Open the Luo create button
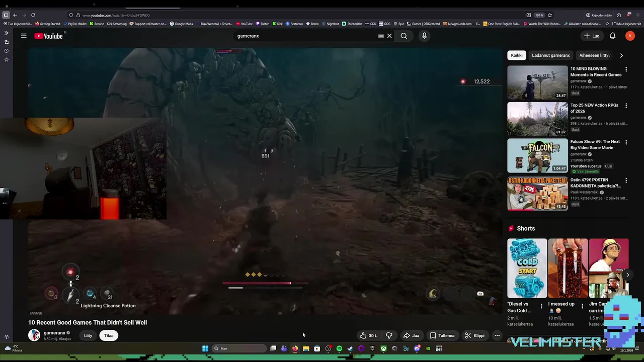 coord(592,36)
